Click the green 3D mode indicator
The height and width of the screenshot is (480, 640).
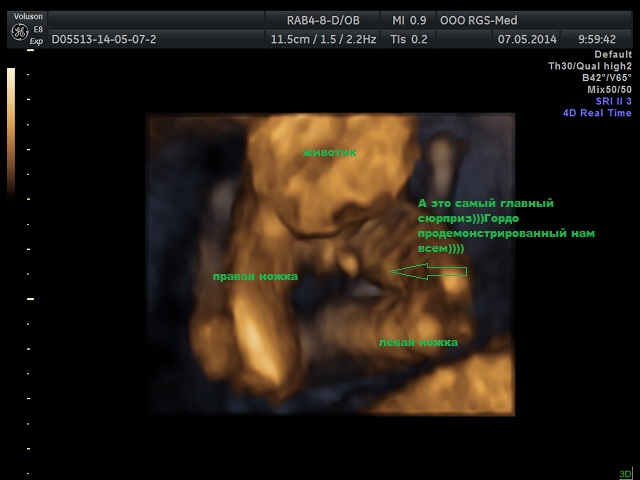(625, 473)
